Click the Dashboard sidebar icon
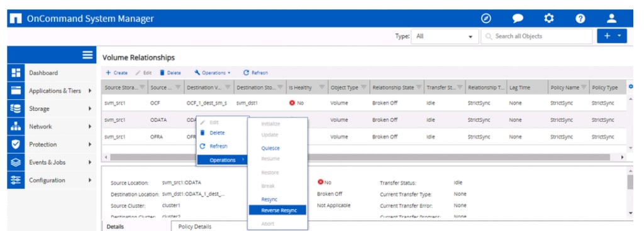This screenshot has height=231, width=644. coord(16,73)
